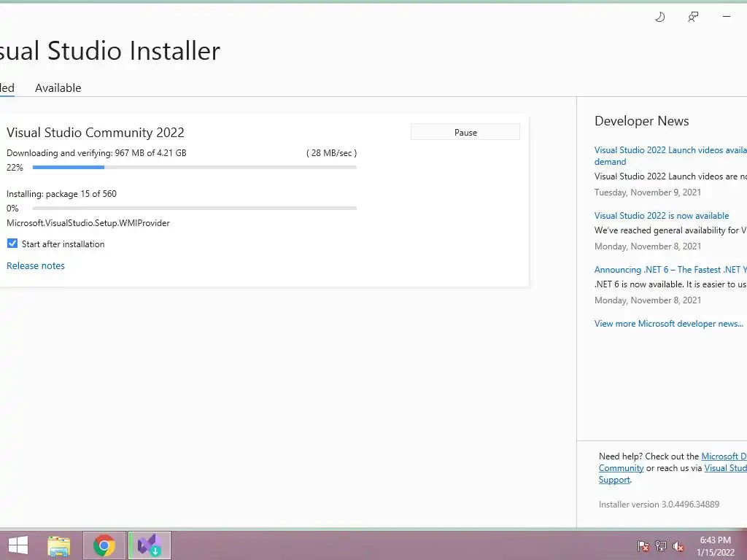
Task: Click the 0% install percentage label
Action: [12, 209]
